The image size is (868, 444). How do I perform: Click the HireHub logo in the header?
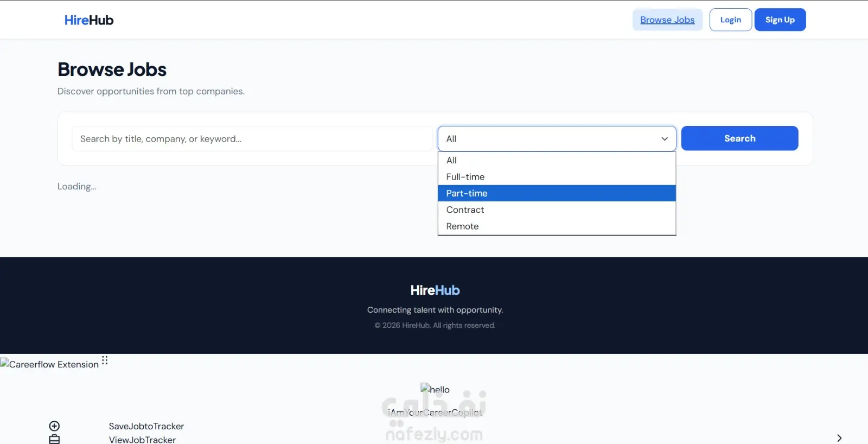point(89,20)
